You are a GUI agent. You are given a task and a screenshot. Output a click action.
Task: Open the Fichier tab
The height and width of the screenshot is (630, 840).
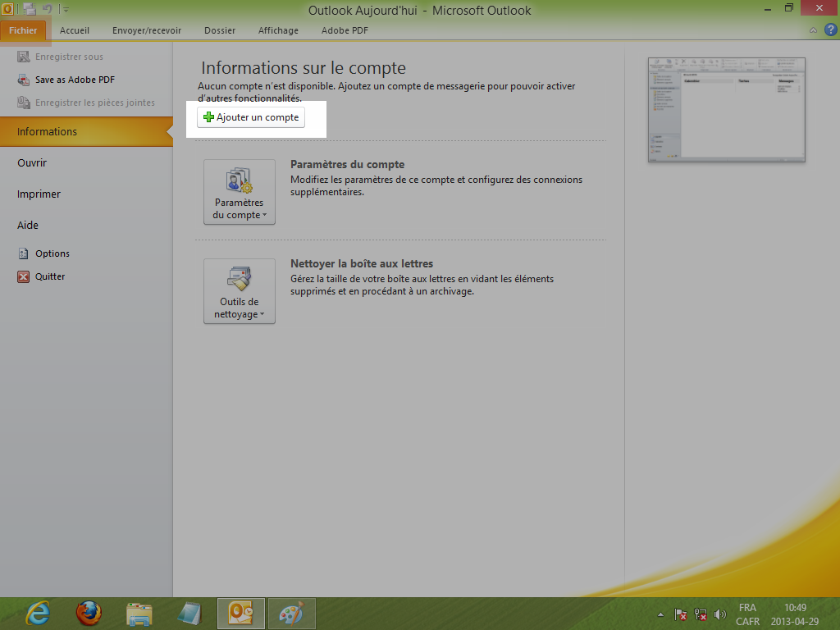(x=23, y=30)
